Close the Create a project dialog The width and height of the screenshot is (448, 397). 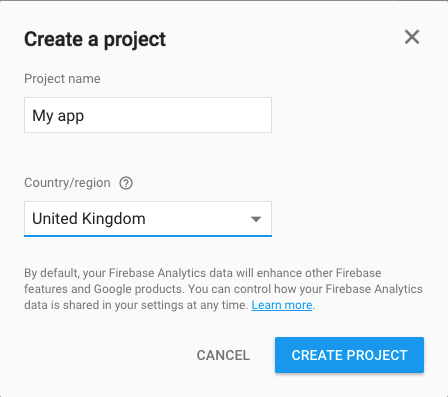[x=412, y=37]
